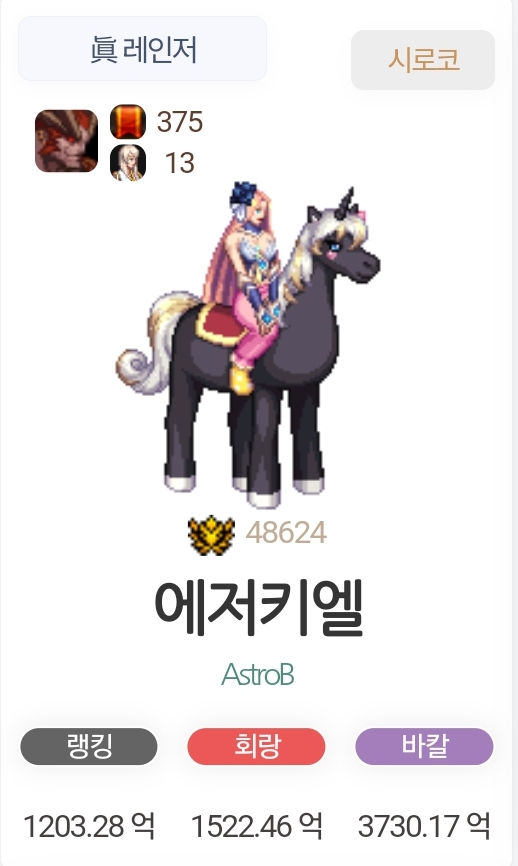Click the white-haired character icon beside 13
Screen dimensions: 518x866
point(128,163)
